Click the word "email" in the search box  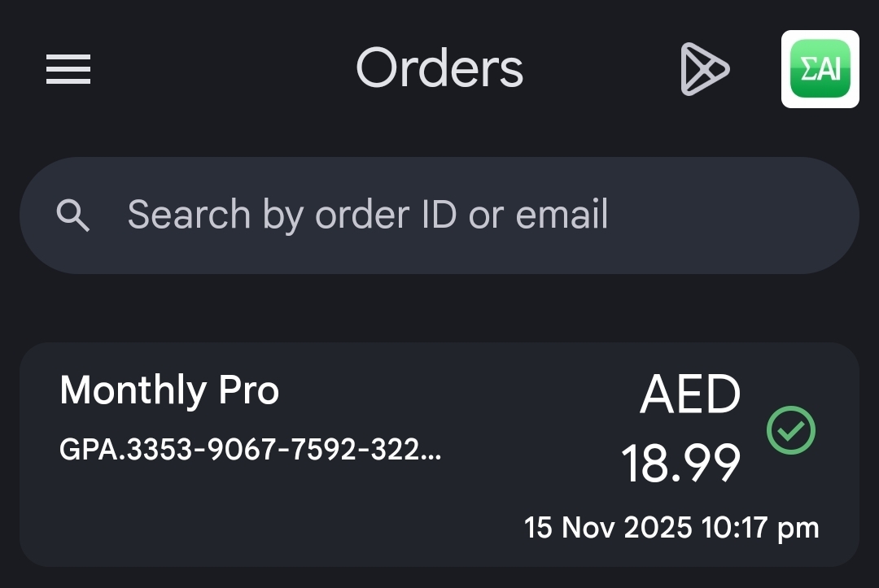[x=562, y=216]
